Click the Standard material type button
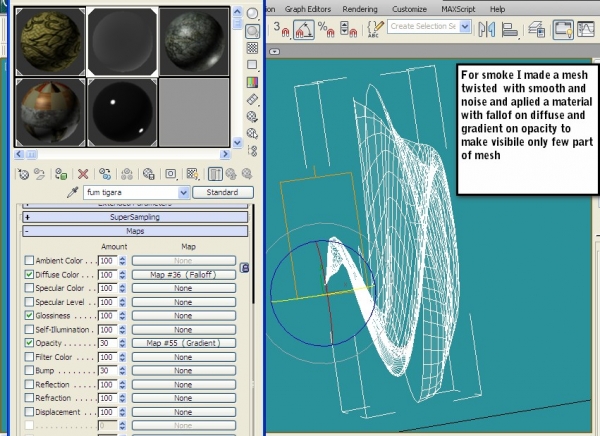Image resolution: width=600 pixels, height=436 pixels. (222, 192)
